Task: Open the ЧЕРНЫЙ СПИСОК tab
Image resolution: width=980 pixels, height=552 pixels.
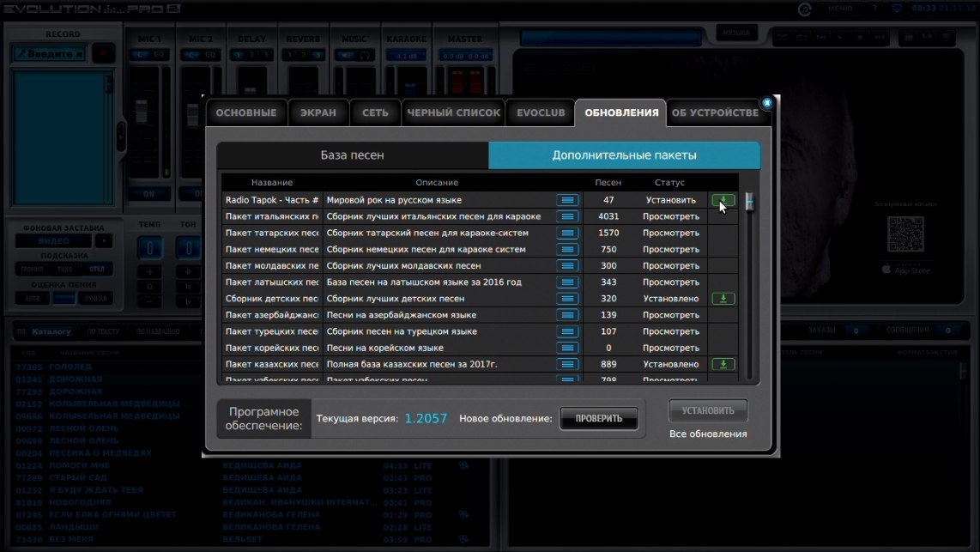Action: point(454,112)
